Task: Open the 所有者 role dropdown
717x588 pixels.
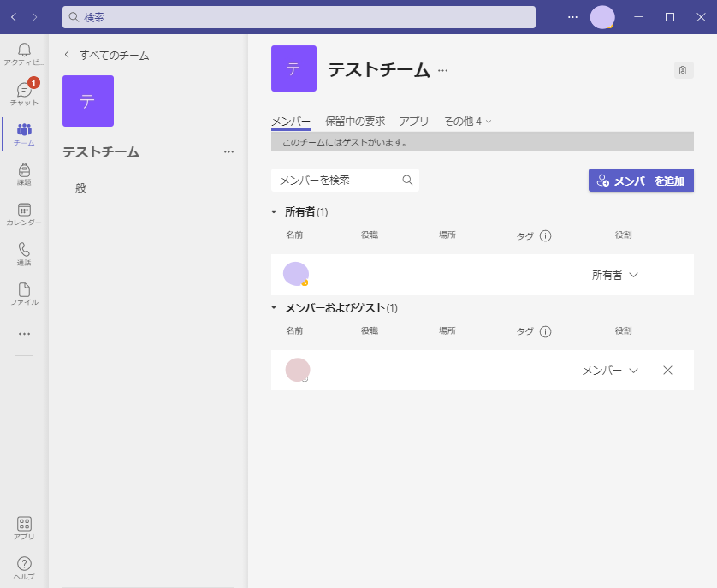Action: (x=614, y=275)
